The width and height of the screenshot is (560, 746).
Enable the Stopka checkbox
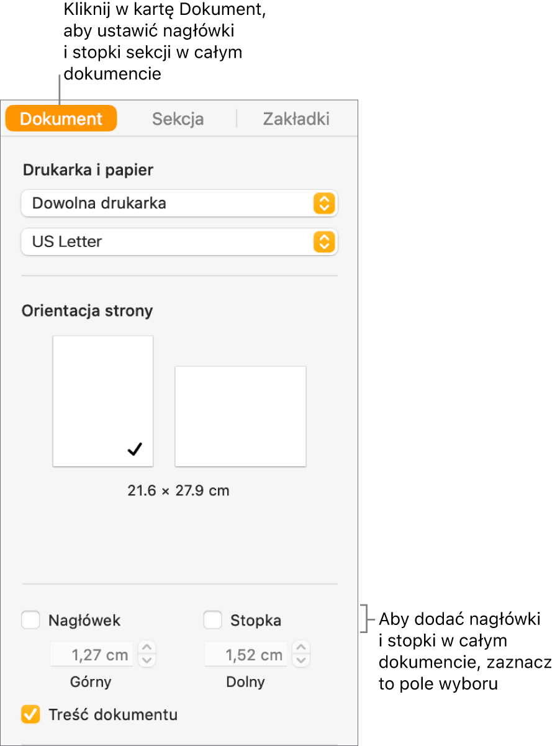click(213, 620)
